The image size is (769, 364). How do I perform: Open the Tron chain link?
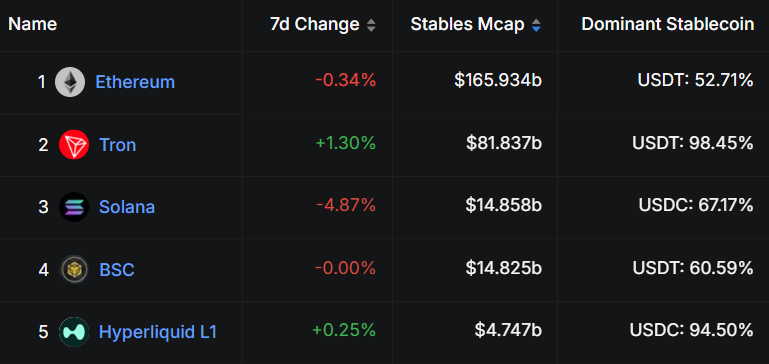tap(118, 145)
